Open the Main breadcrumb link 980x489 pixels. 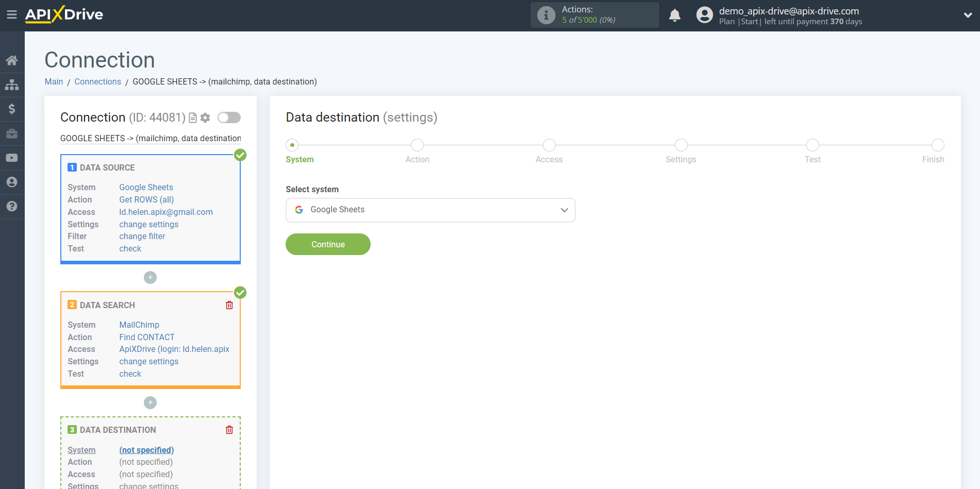pyautogui.click(x=54, y=81)
